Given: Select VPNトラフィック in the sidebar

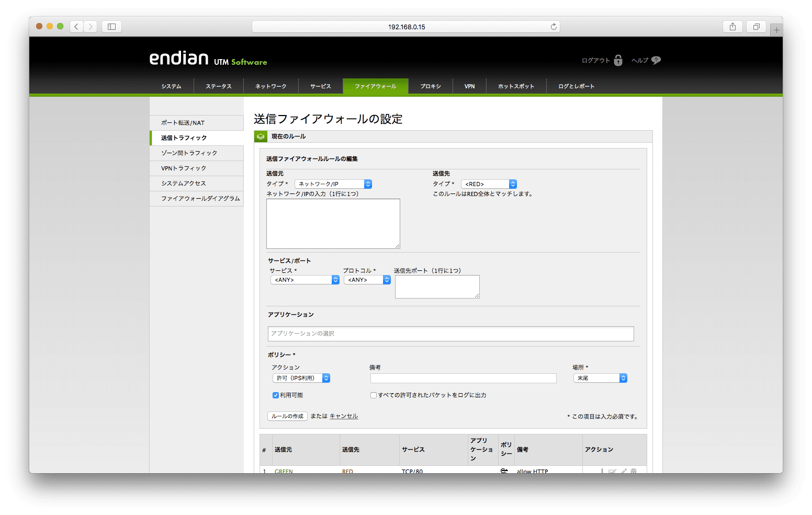Looking at the screenshot, I should pyautogui.click(x=197, y=168).
